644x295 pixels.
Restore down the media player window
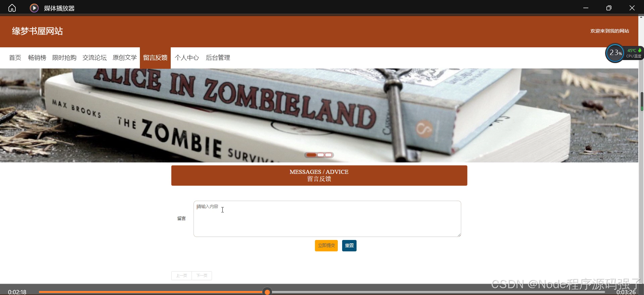coord(609,8)
